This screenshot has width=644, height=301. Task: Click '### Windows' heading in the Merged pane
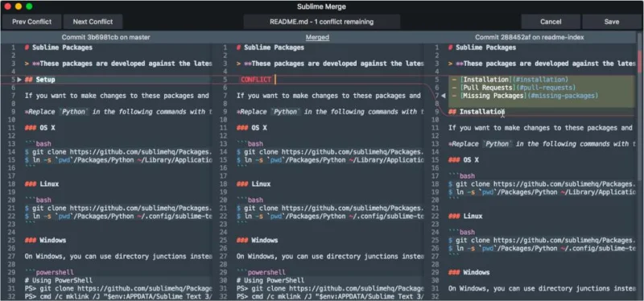click(x=257, y=240)
